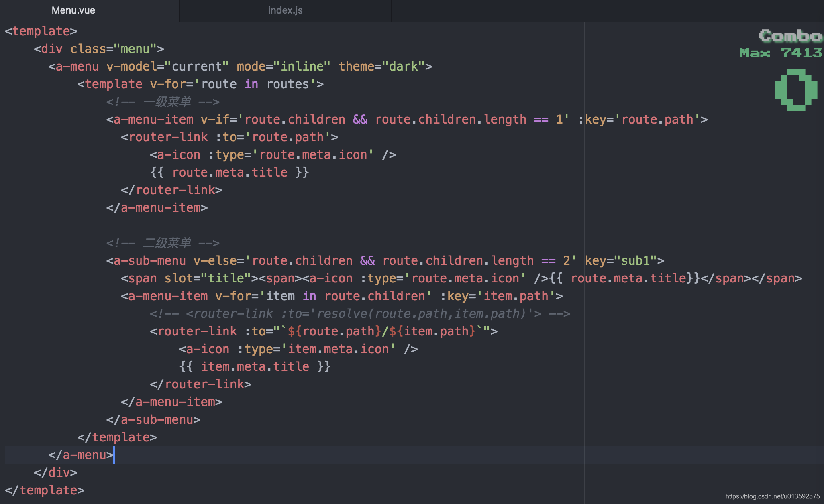Click the 一级菜单 comment line

coord(163,102)
